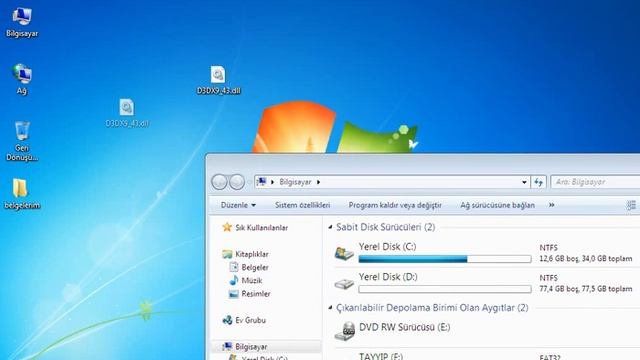Click the Ev Grubu homegroup icon
Viewport: 640px width, 360px height.
227,320
